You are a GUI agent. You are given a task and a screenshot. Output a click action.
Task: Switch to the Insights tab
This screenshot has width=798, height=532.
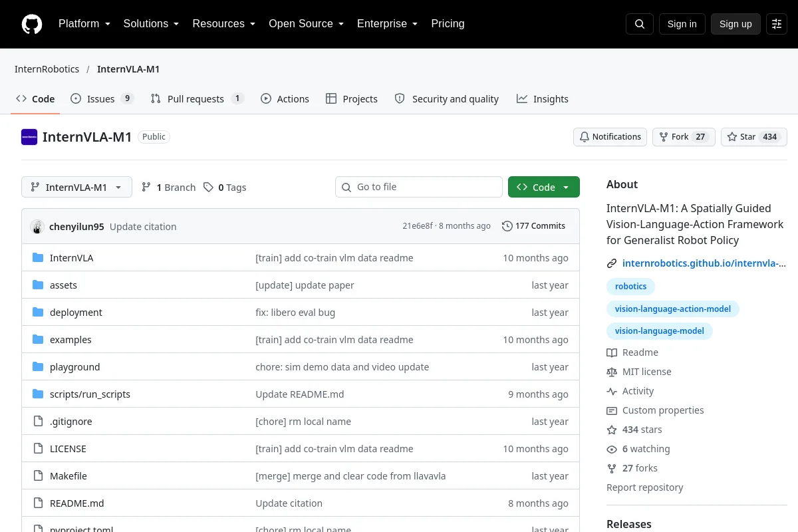(543, 99)
